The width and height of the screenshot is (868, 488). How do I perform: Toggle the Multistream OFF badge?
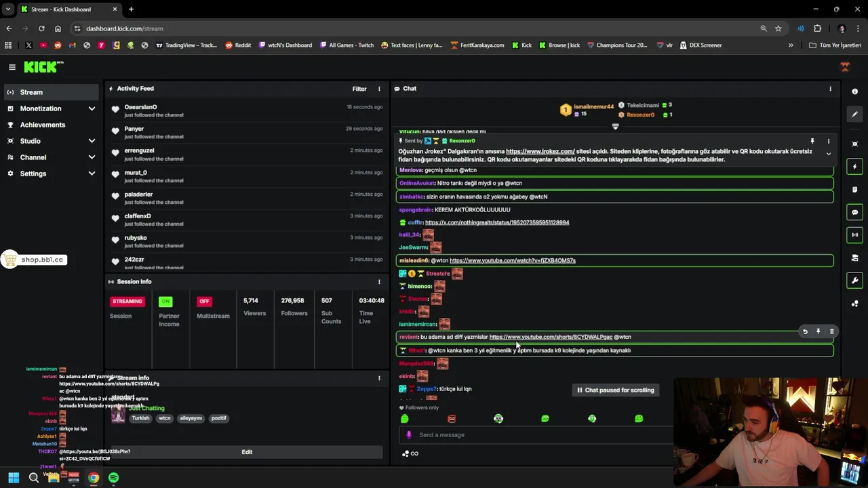[204, 302]
